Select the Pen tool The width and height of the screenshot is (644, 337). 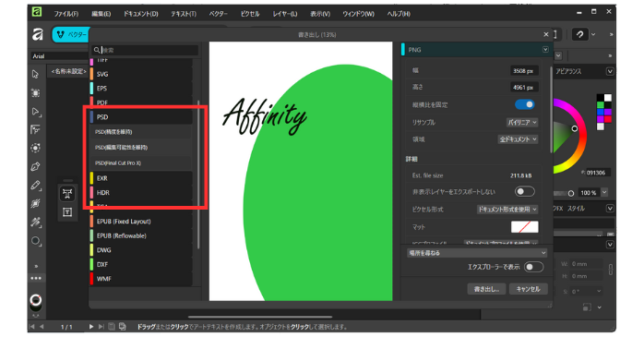(x=35, y=166)
